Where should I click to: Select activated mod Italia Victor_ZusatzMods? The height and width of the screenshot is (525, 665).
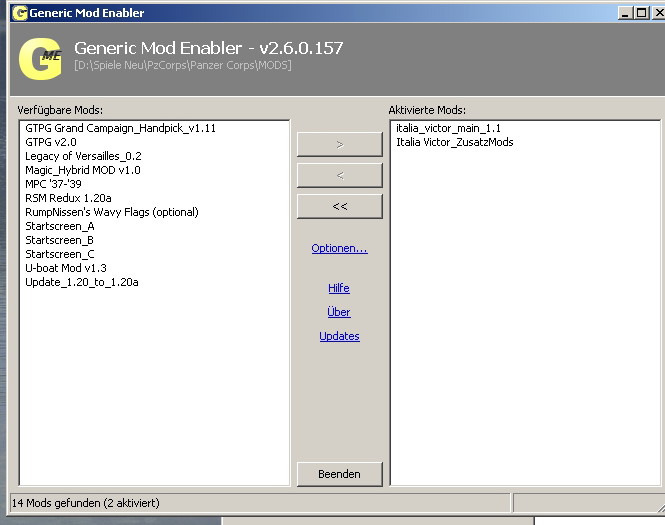click(x=455, y=142)
